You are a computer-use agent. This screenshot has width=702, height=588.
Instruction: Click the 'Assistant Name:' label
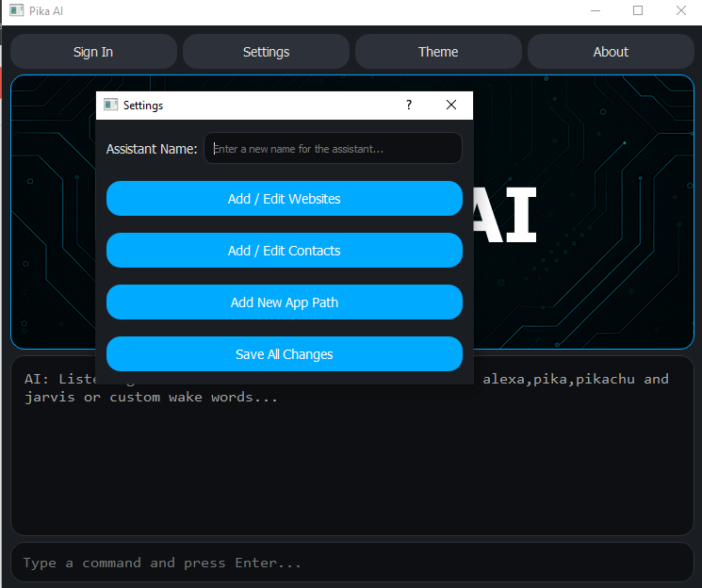[x=152, y=149]
